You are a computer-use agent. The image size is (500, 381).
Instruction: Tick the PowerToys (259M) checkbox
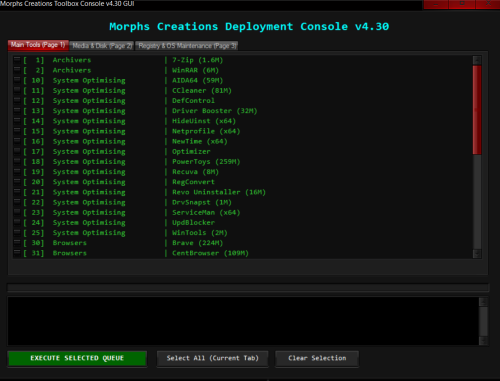click(17, 162)
